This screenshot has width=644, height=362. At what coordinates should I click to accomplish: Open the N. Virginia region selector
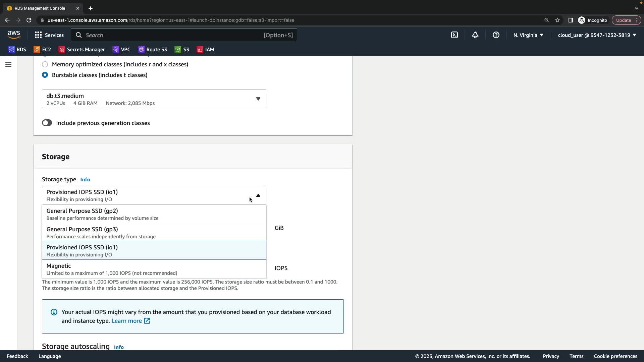[528, 35]
